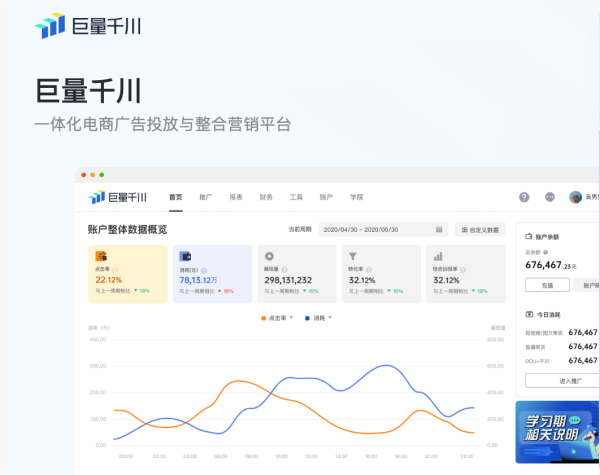
Task: Click the info icon beside 总余额
Action: coord(545,252)
